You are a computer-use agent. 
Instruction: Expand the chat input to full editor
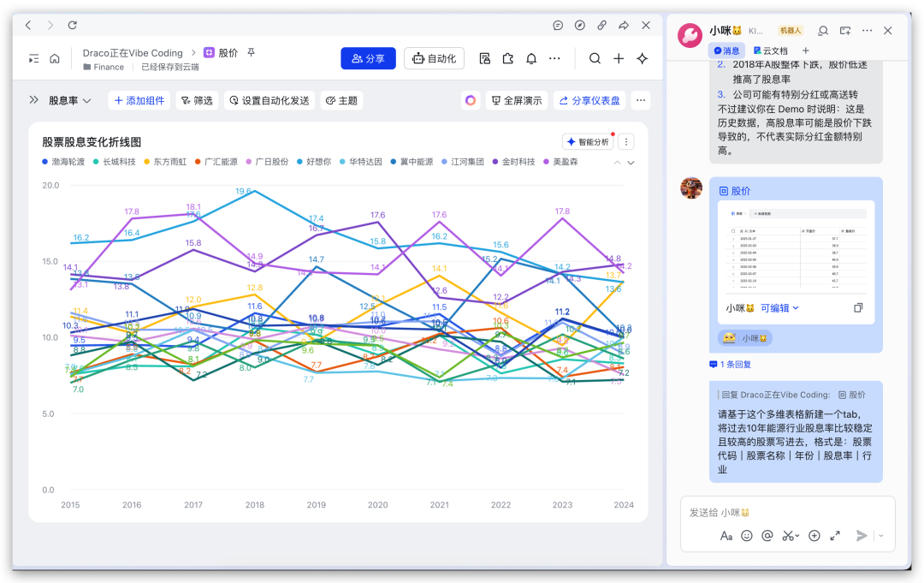tap(835, 536)
